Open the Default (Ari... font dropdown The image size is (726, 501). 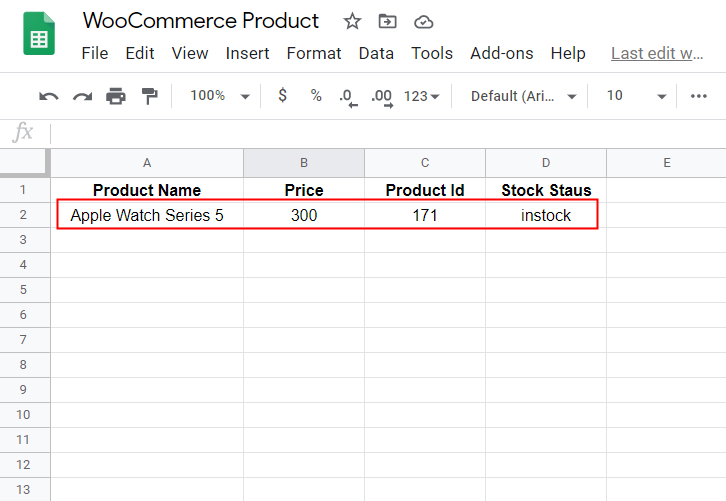[x=523, y=96]
